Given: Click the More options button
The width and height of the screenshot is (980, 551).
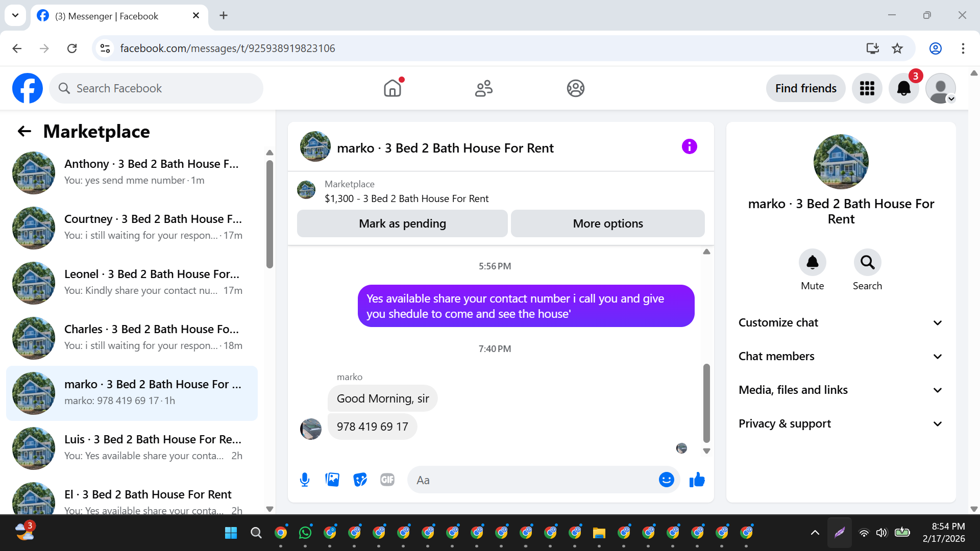Looking at the screenshot, I should [x=607, y=223].
